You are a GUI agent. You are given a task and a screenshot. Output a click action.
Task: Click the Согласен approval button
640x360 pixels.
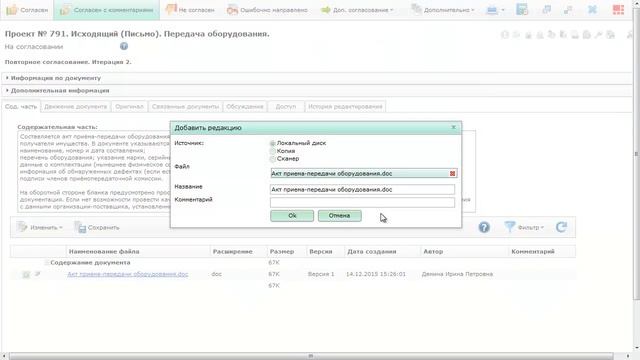pos(27,9)
